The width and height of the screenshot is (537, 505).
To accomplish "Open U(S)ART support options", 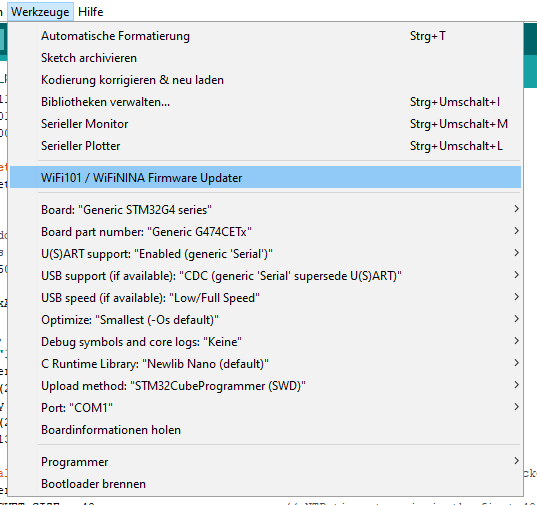I will coord(265,254).
